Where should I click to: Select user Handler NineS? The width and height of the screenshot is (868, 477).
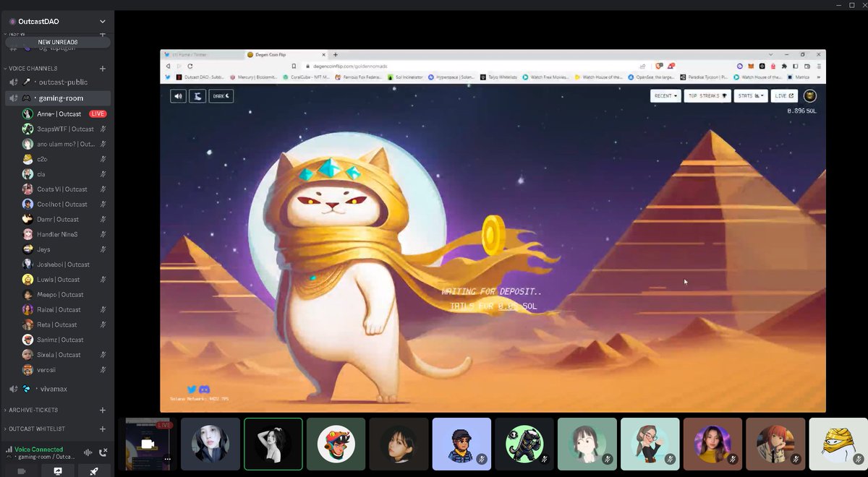click(x=65, y=234)
